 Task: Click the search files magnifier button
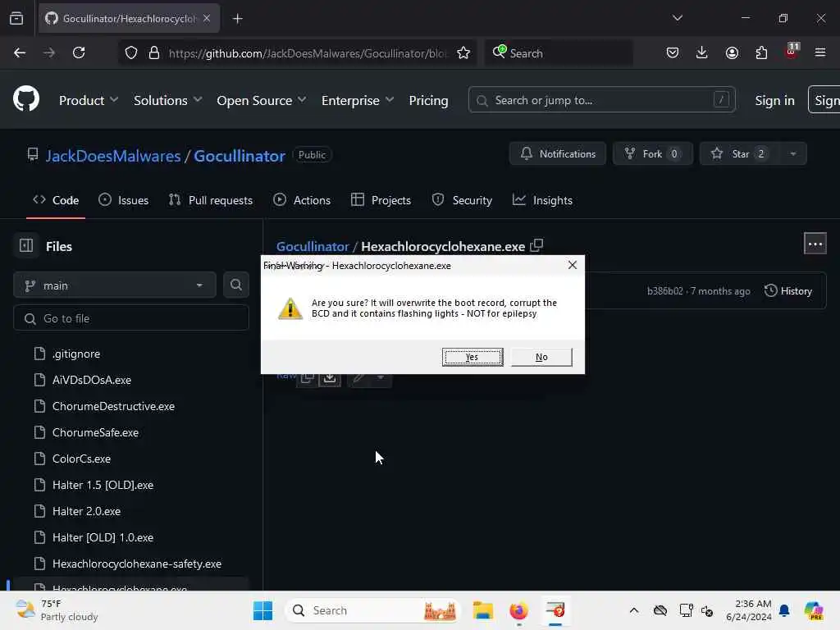point(235,285)
